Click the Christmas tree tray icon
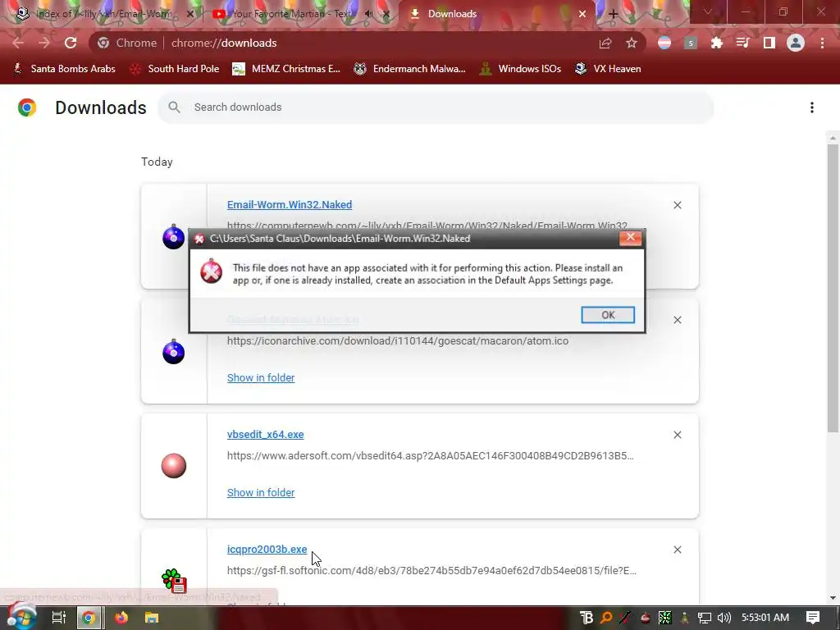 pos(685,618)
